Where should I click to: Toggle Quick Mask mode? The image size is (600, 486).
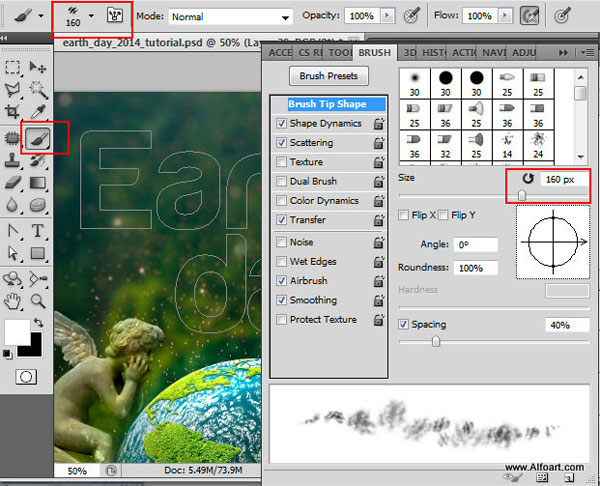tap(26, 377)
